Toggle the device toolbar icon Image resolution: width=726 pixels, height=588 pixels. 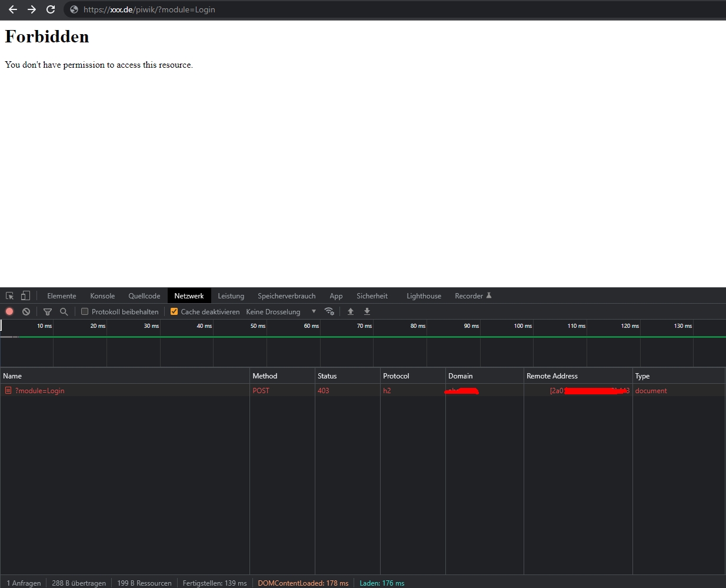pyautogui.click(x=25, y=296)
